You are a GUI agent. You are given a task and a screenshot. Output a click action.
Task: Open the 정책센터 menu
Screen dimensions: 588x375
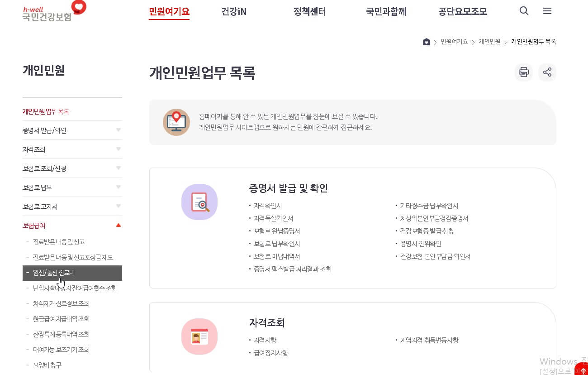pyautogui.click(x=309, y=12)
